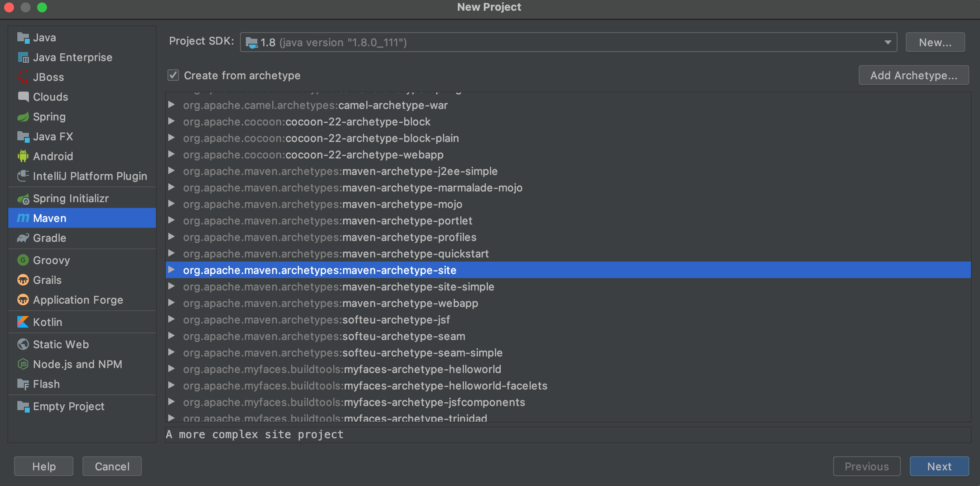Click 'A more complex site project' description
This screenshot has height=486, width=980.
coord(254,434)
